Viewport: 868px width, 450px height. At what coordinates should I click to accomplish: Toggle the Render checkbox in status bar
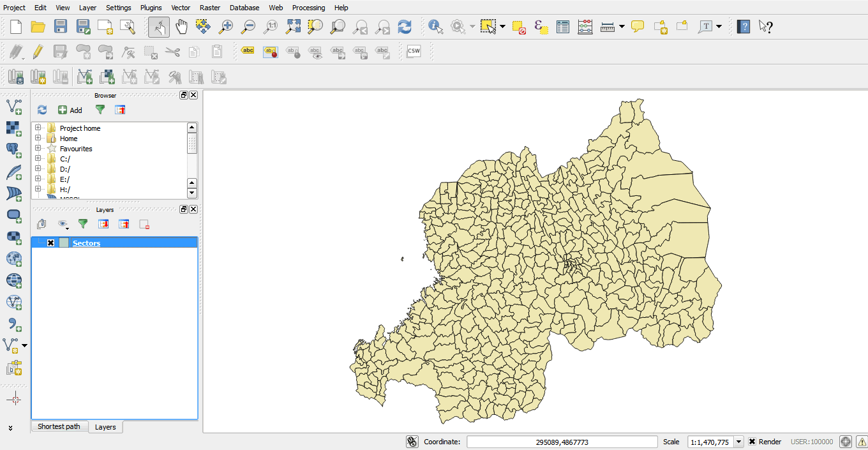click(752, 442)
